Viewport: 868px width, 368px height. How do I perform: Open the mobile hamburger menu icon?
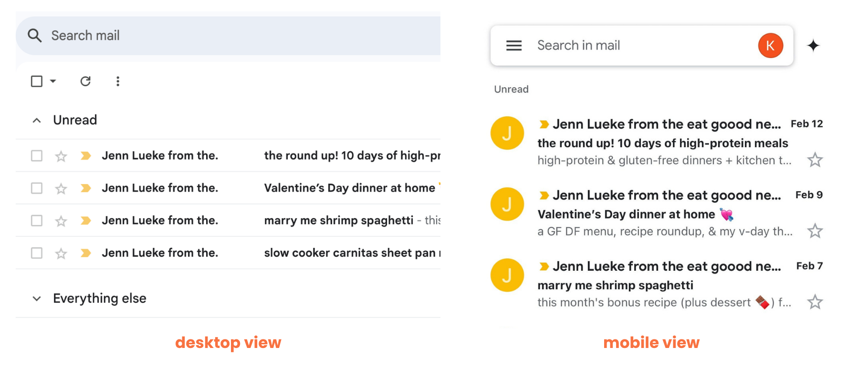point(514,46)
